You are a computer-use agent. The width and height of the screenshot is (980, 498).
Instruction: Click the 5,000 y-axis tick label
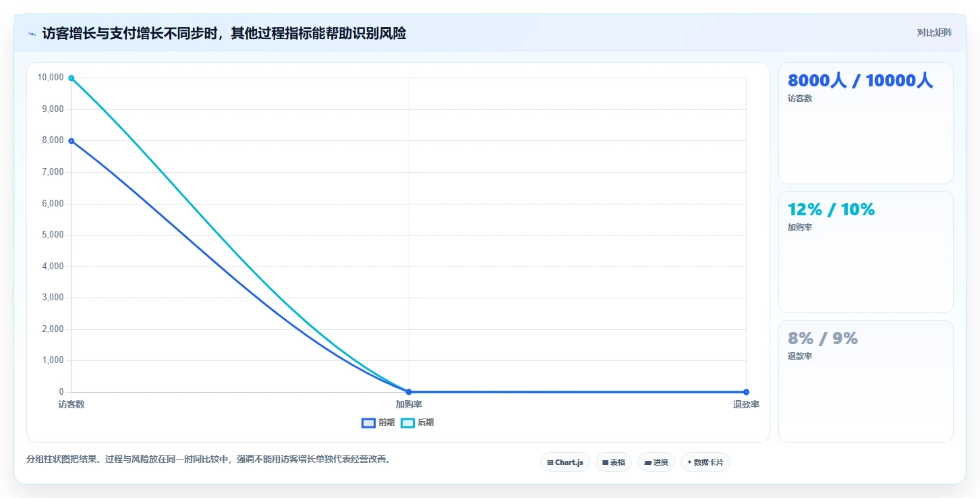click(x=53, y=235)
